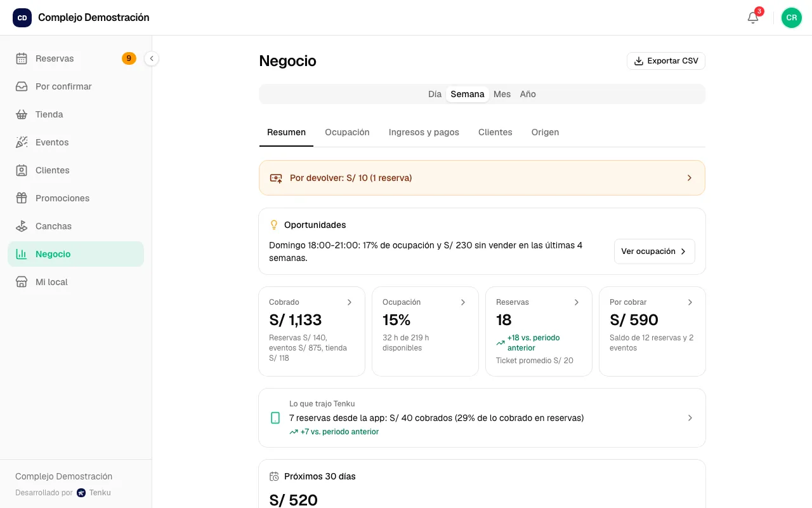Click the Eventos party icon
Screen dimensions: 812x508
tap(22, 142)
